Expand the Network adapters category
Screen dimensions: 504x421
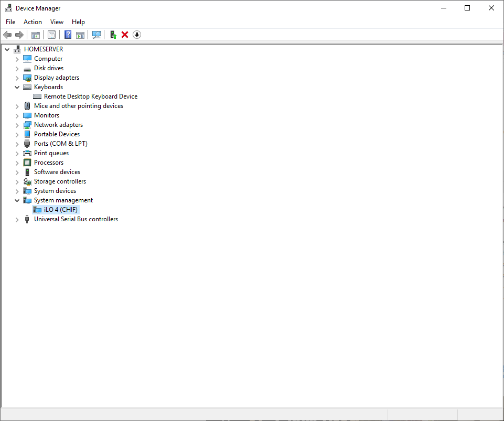[x=17, y=125]
